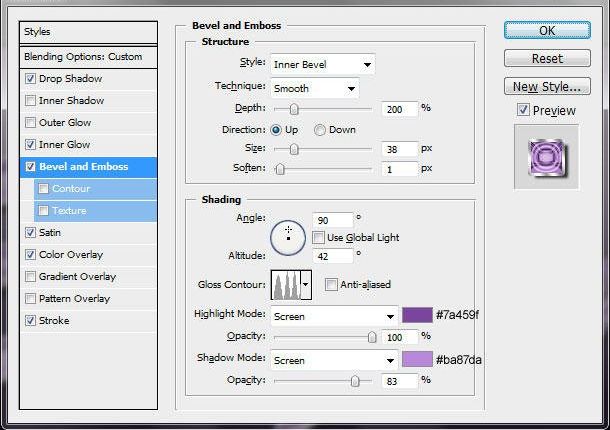Viewport: 610px width, 430px height.
Task: Enable Use Global Light checkbox
Action: [x=318, y=237]
